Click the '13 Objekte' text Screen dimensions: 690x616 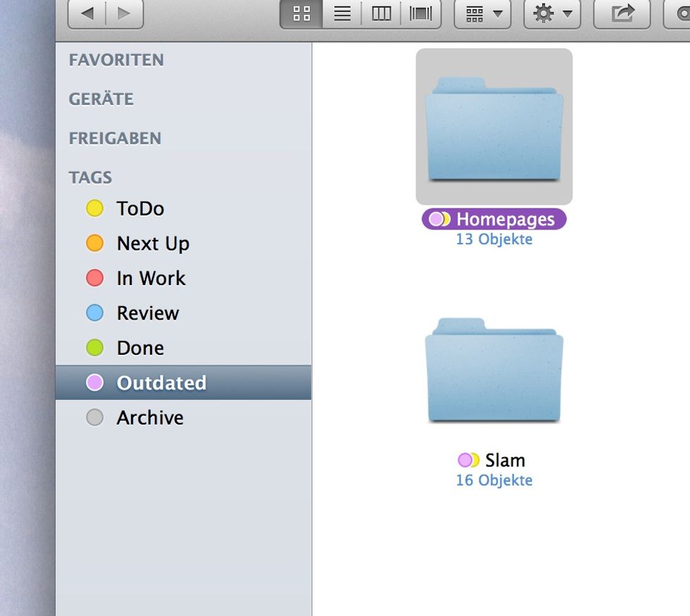[x=494, y=239]
